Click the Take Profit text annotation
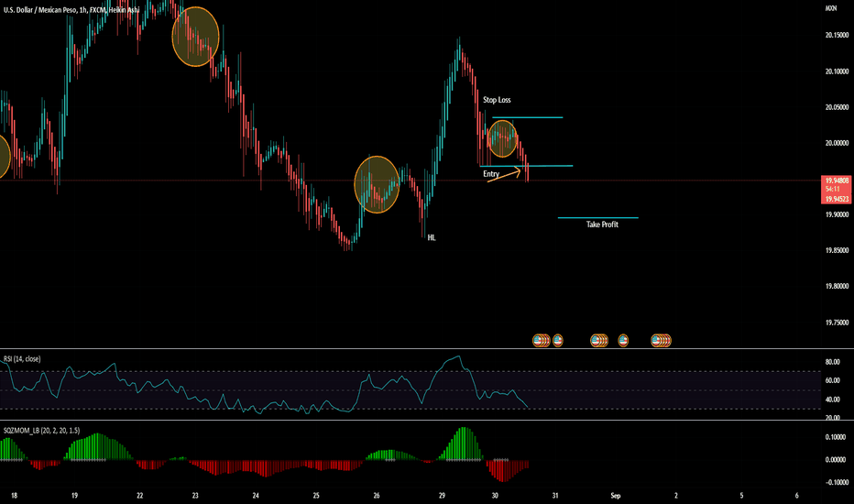 602,225
